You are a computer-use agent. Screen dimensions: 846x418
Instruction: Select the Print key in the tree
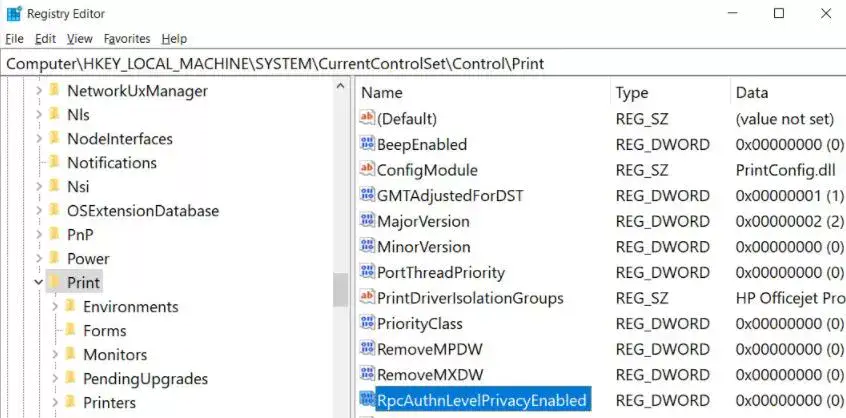pos(83,282)
